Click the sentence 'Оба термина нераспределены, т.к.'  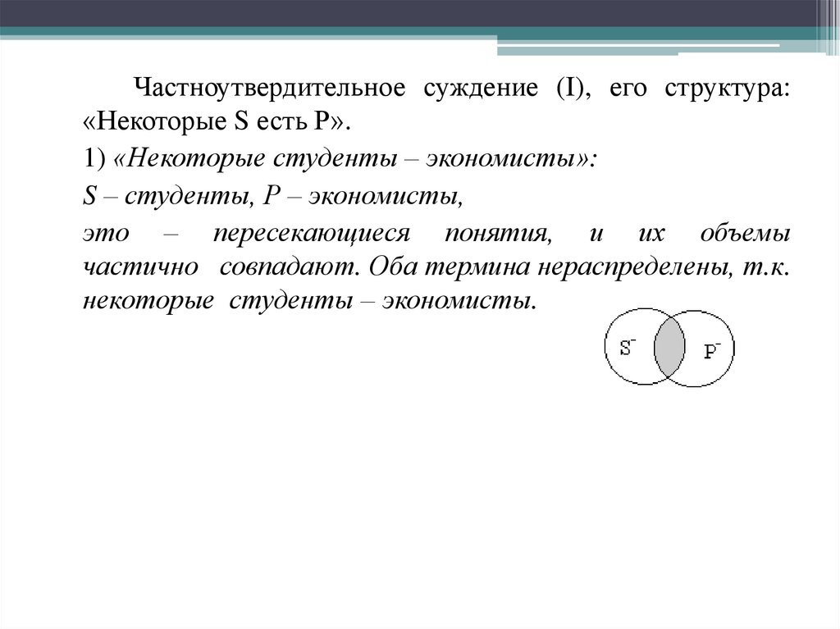coord(580,267)
